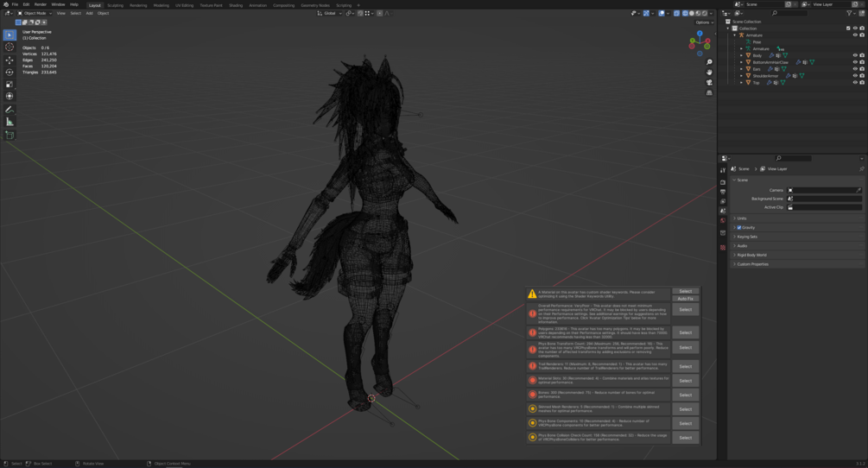Choose the Move tool in the left toolbar
Screen dimensions: 868x468
tap(10, 60)
